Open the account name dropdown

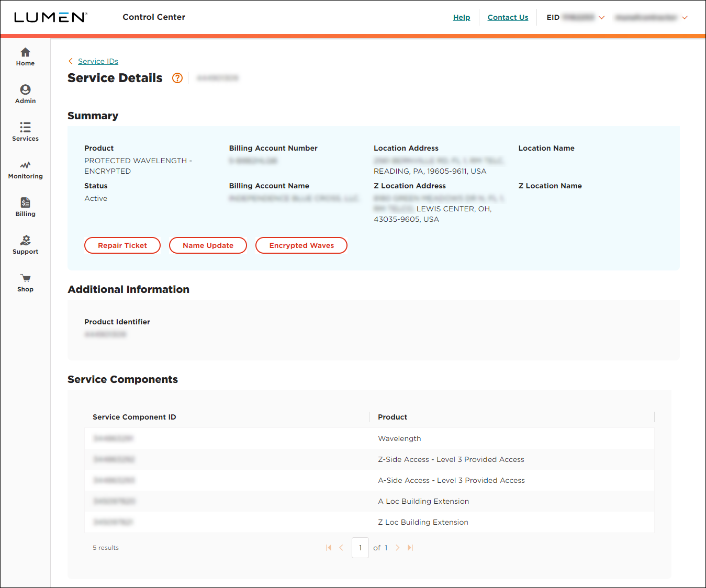pos(685,17)
